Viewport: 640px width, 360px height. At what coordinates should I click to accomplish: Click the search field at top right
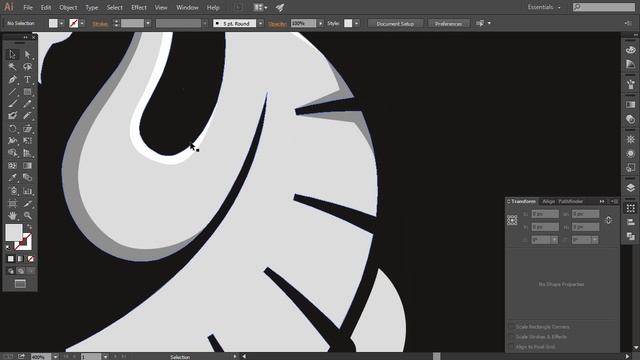coord(604,7)
